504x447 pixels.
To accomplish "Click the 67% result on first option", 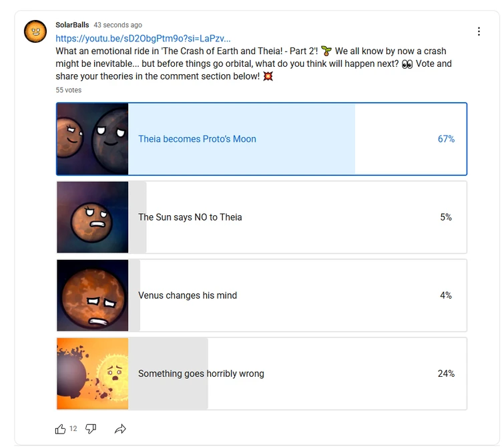I will point(446,139).
